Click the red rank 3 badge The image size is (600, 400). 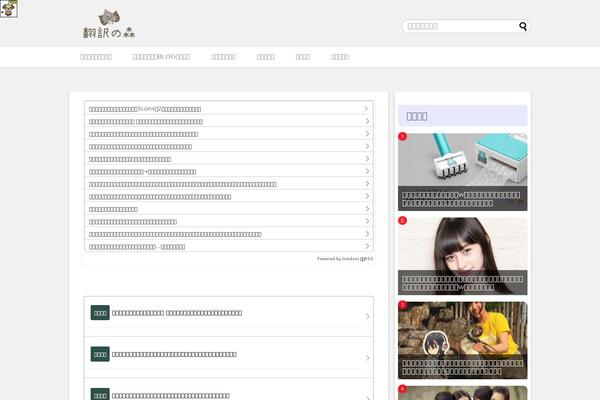coord(403,305)
